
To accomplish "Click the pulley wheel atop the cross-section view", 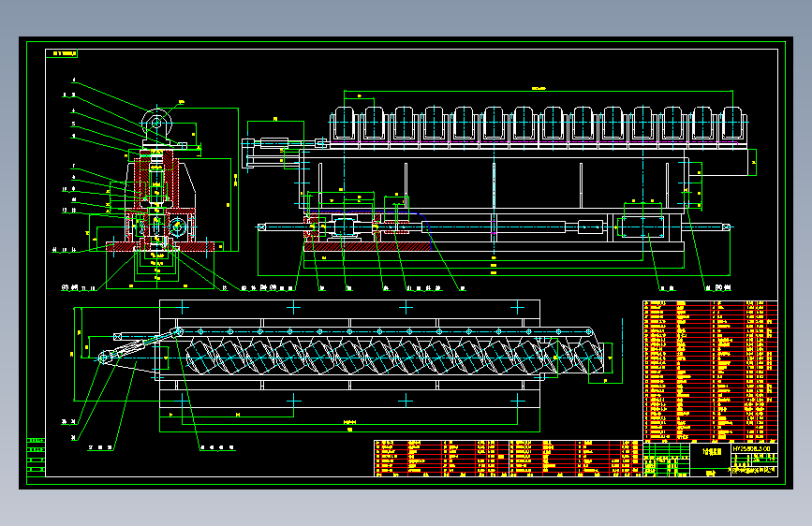I will point(156,124).
